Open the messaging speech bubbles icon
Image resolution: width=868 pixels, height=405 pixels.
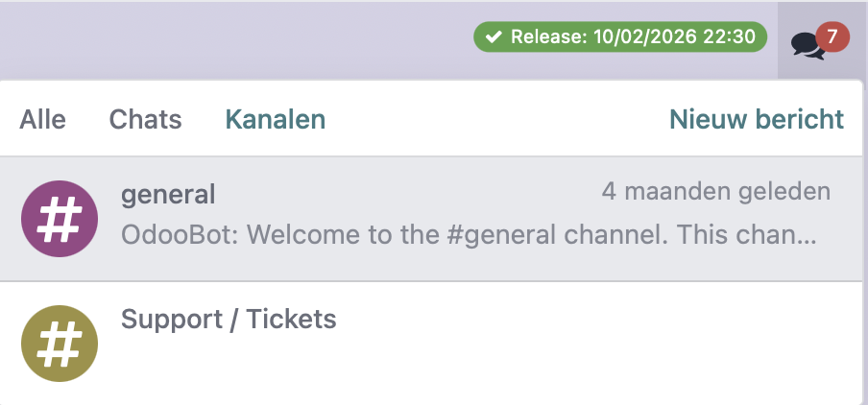(807, 44)
